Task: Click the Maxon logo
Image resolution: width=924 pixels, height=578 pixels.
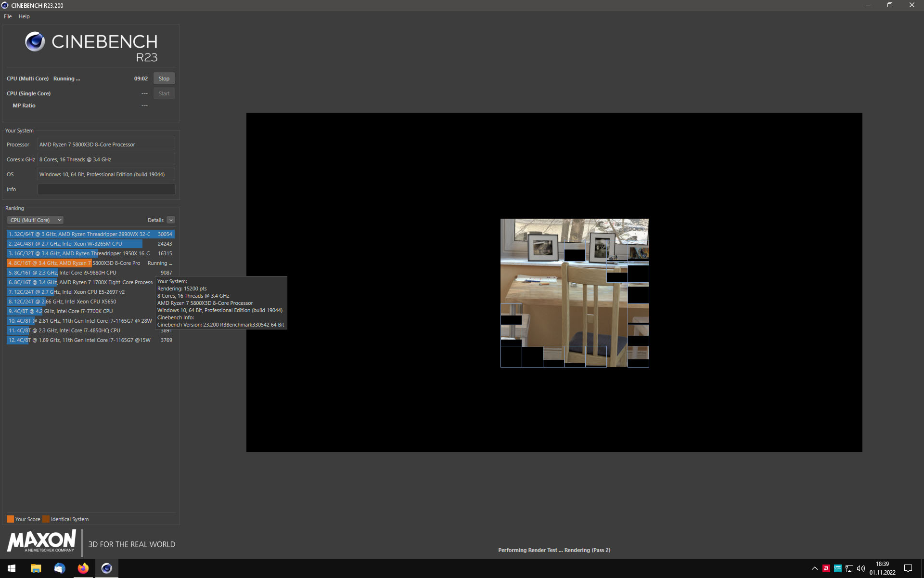Action: tap(41, 541)
